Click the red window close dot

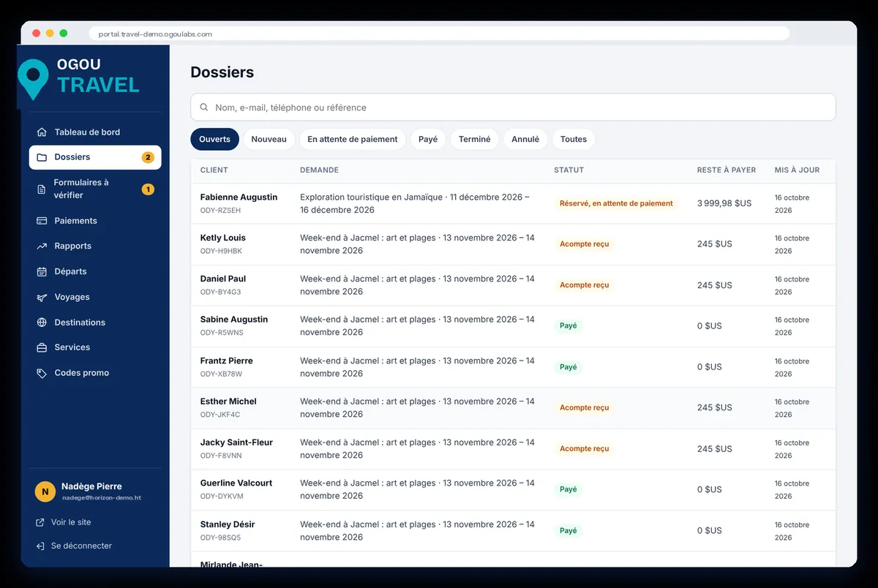coord(37,34)
